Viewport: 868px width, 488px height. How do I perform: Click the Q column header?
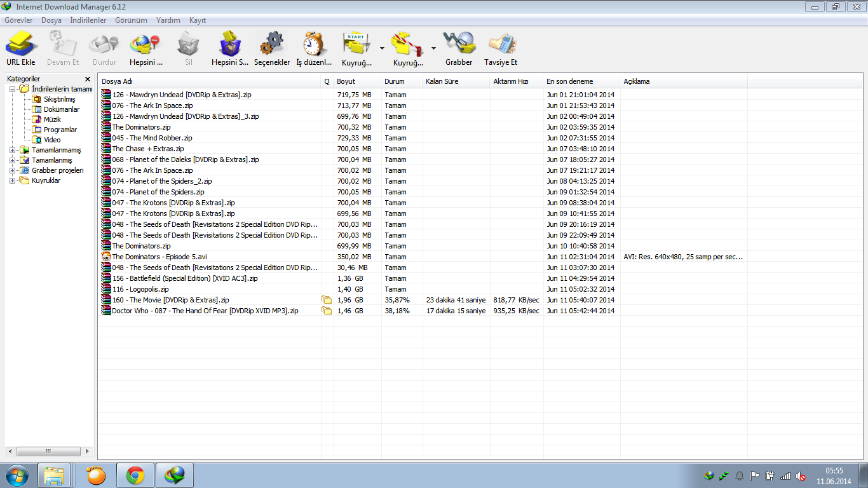(x=327, y=81)
